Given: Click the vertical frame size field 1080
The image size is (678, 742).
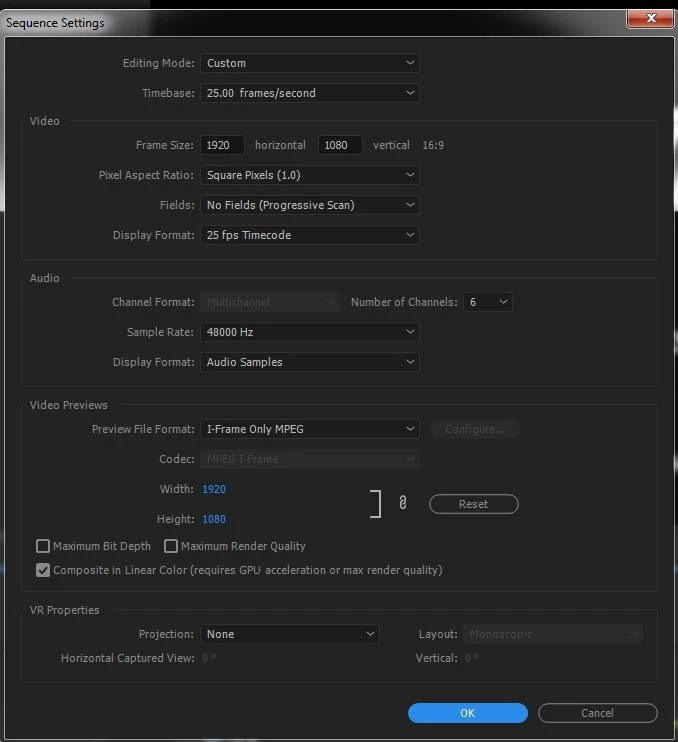Looking at the screenshot, I should tap(340, 145).
